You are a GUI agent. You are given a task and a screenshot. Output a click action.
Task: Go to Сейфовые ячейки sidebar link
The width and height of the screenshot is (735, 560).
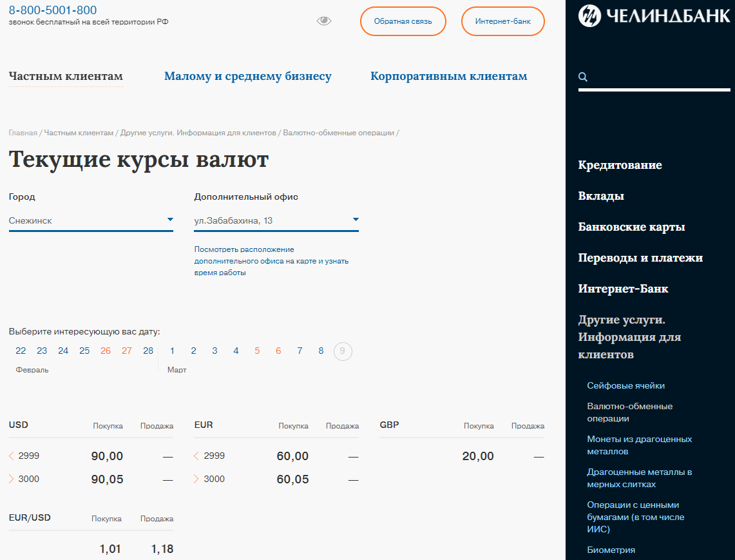coord(625,385)
